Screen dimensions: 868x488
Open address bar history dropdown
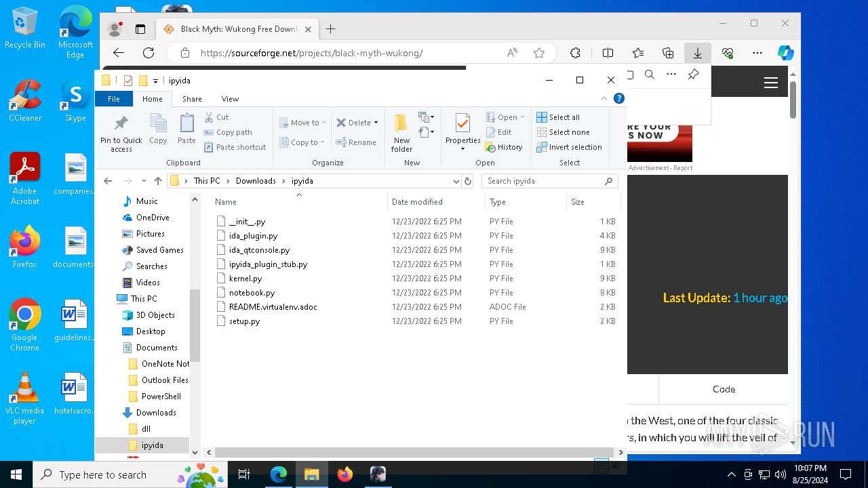point(456,181)
